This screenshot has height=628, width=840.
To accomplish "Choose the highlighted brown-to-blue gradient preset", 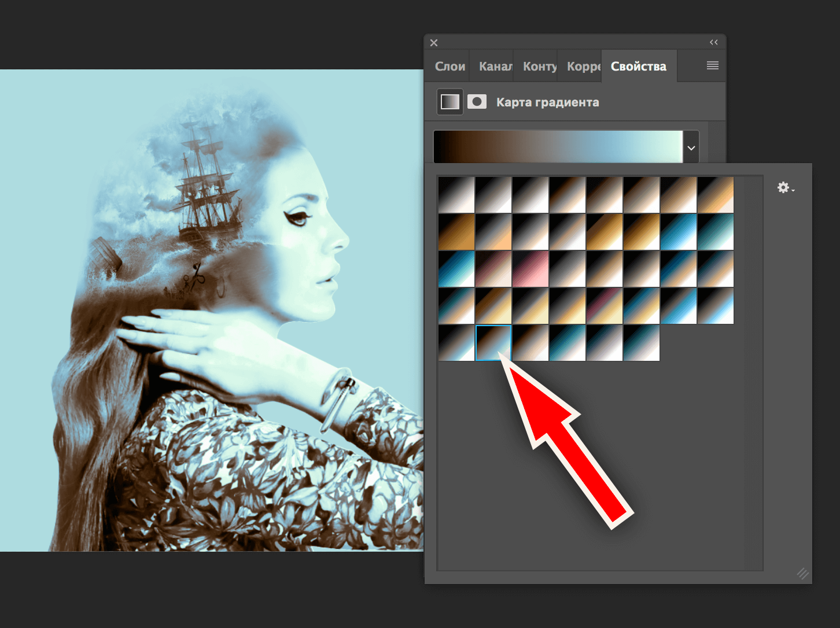I will [493, 343].
